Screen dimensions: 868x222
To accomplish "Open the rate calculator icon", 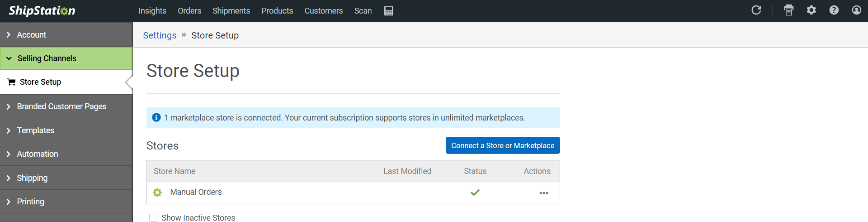I will point(389,11).
